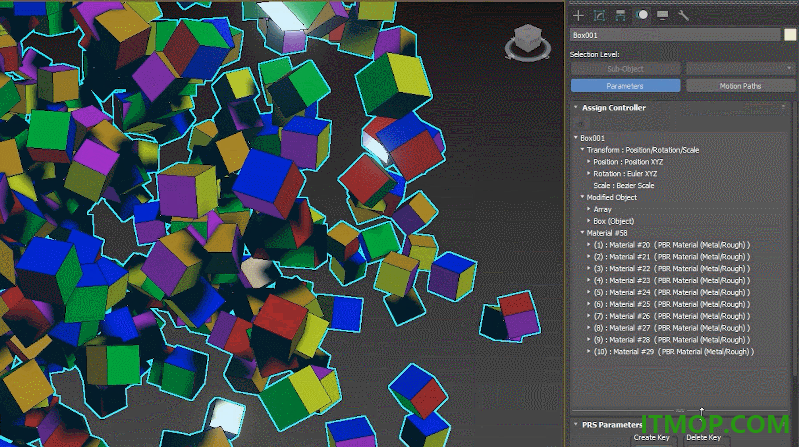Select the Motion command panel tab
Image resolution: width=799 pixels, height=447 pixels.
click(x=642, y=15)
